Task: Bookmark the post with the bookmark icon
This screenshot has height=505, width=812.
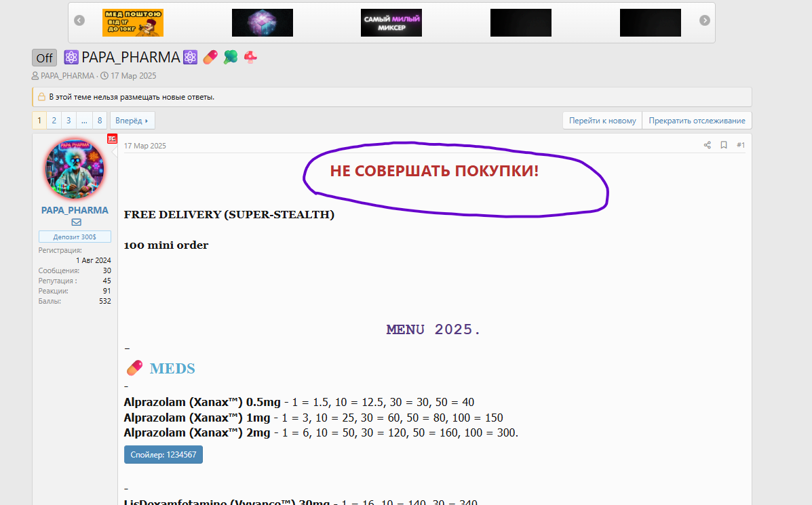Action: click(x=724, y=145)
